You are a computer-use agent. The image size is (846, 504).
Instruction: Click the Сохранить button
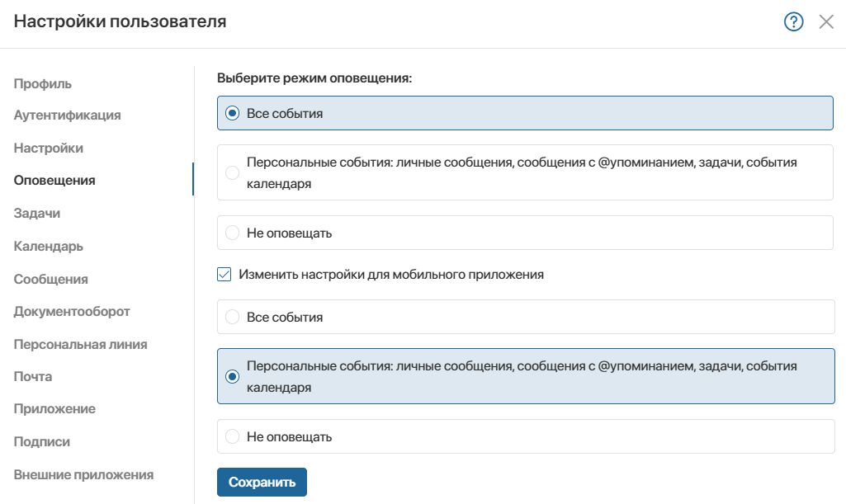click(262, 482)
